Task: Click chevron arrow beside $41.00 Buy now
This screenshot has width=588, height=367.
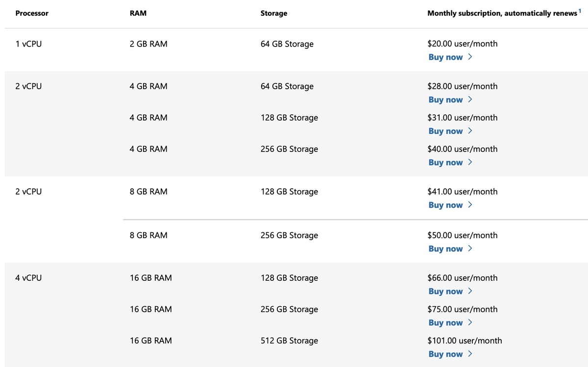Action: point(470,205)
